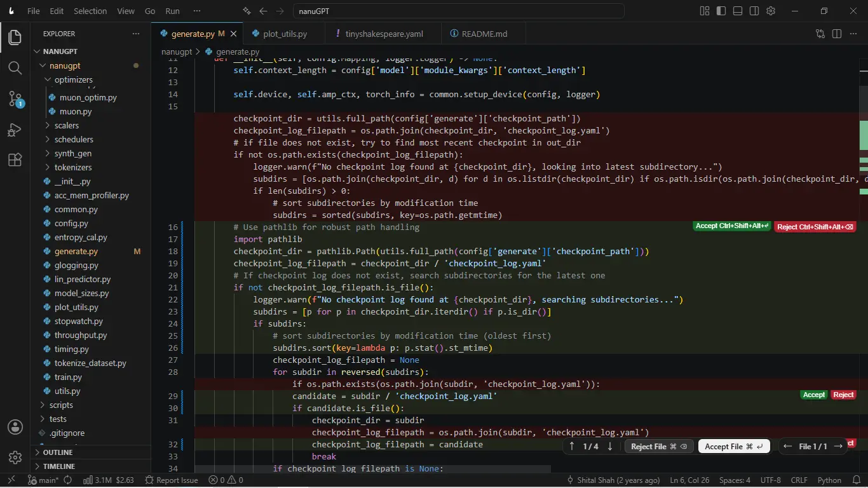868x488 pixels.
Task: Click the notifications bell in status bar
Action: click(855, 480)
